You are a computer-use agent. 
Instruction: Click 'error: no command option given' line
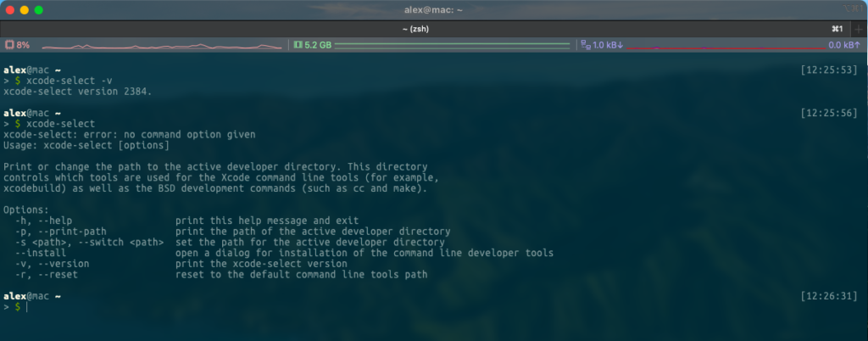[130, 135]
